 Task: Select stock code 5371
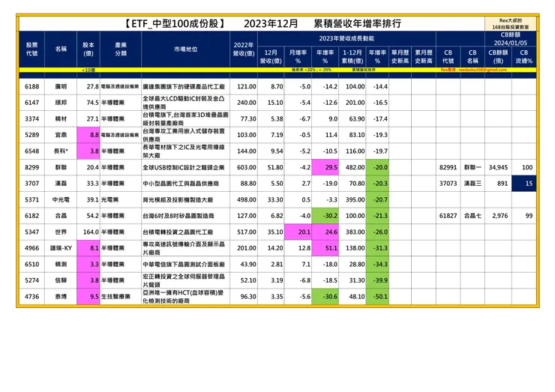click(31, 199)
